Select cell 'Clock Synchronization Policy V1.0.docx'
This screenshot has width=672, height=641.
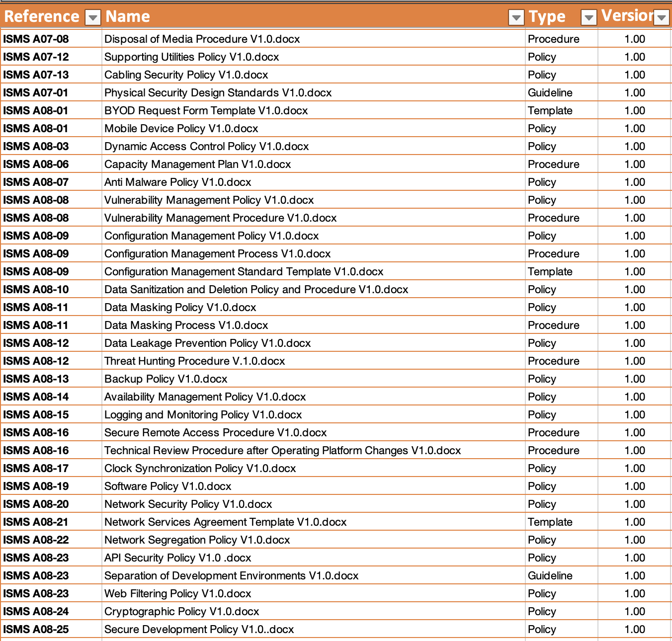pyautogui.click(x=314, y=468)
